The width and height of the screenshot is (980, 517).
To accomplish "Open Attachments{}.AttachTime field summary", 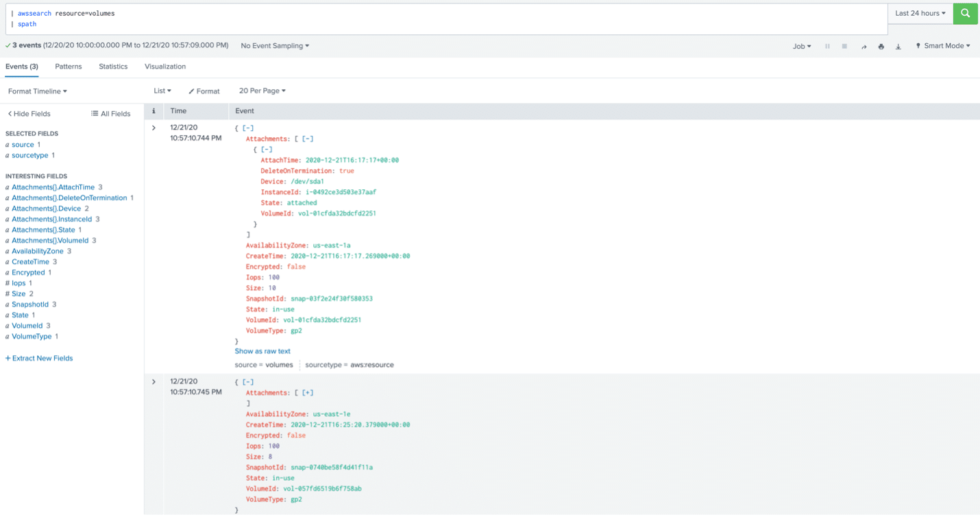I will tap(53, 187).
